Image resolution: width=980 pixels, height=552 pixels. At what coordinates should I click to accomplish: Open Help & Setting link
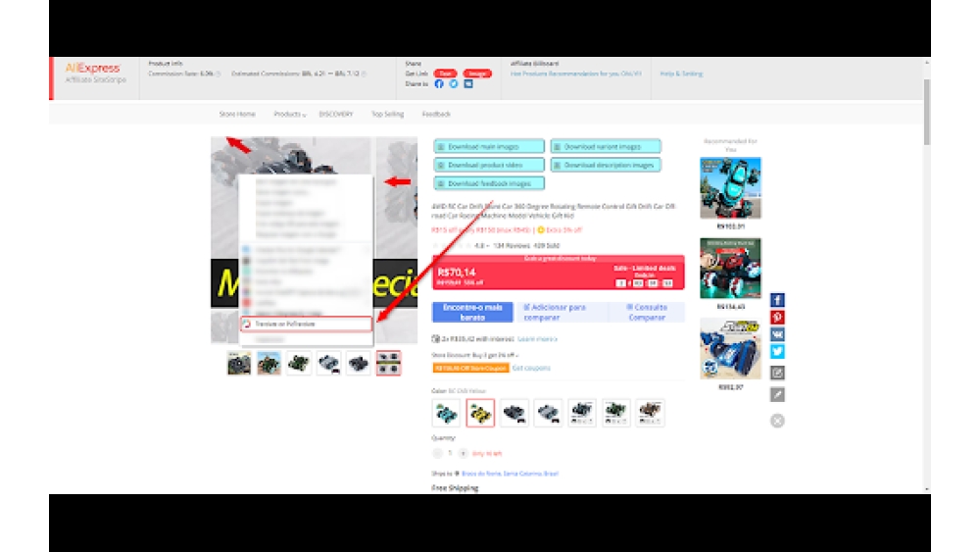click(681, 74)
